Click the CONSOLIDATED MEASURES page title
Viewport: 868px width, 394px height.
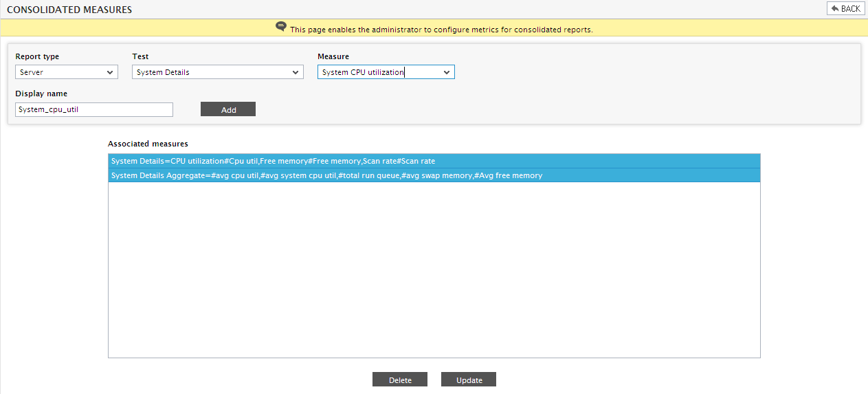click(x=69, y=10)
